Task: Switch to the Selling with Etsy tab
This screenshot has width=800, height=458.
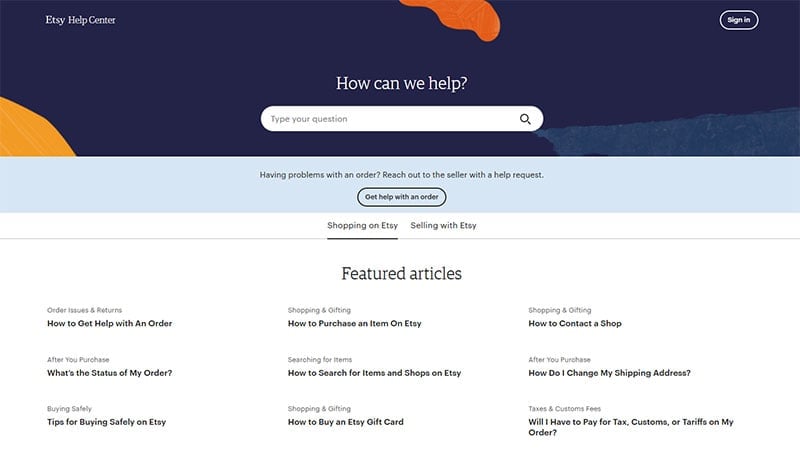Action: point(443,226)
